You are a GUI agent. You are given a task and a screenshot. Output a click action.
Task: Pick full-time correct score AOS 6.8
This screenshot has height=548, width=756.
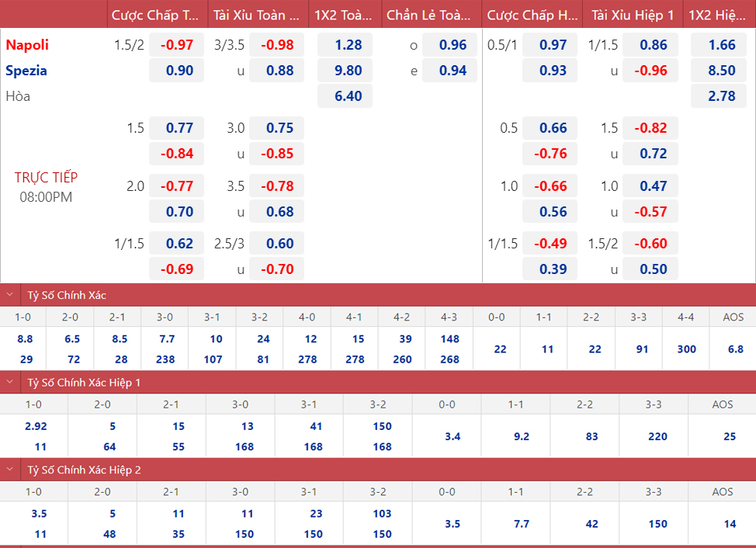click(733, 349)
